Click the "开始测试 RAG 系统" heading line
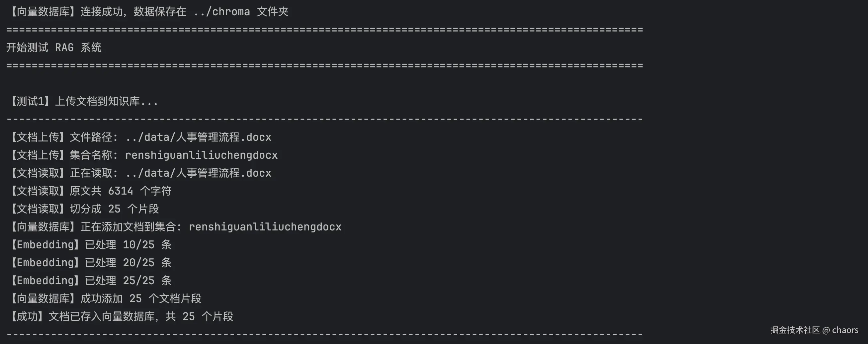Viewport: 868px width, 344px height. pos(54,47)
